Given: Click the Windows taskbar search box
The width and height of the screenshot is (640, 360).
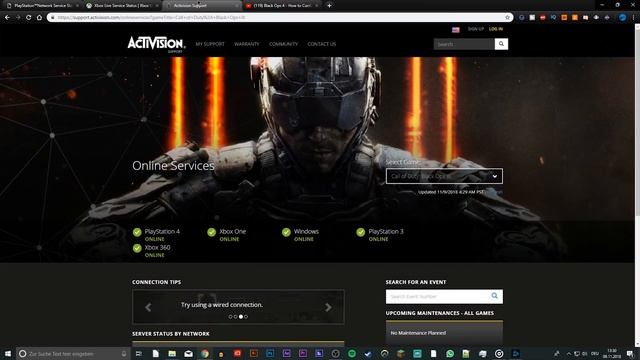Looking at the screenshot, I should pos(73,354).
